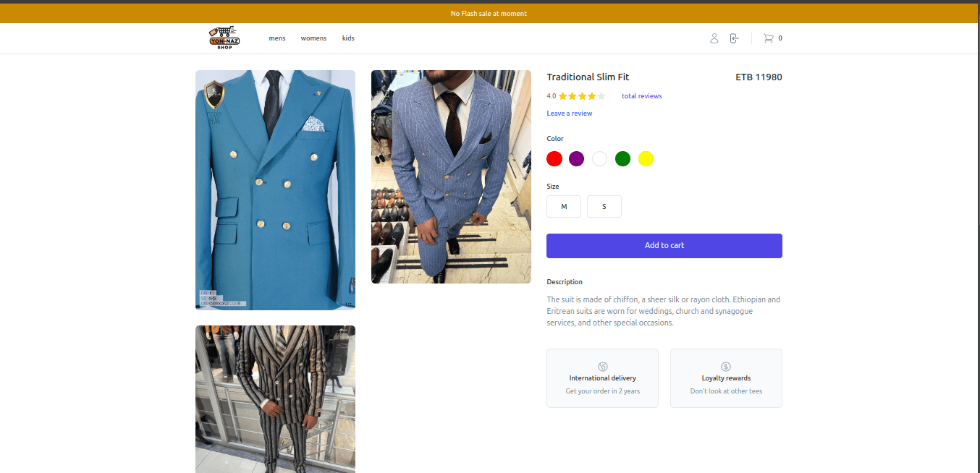Open the user account profile icon
Image resolution: width=980 pixels, height=473 pixels.
tap(714, 38)
